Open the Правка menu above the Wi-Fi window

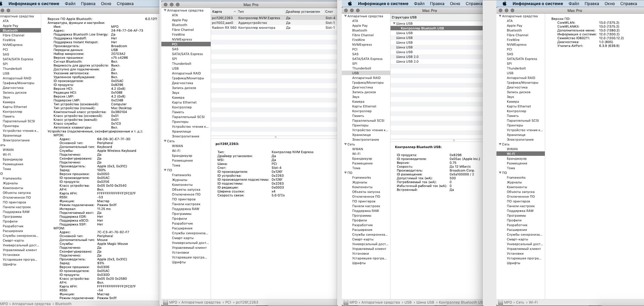pos(592,4)
